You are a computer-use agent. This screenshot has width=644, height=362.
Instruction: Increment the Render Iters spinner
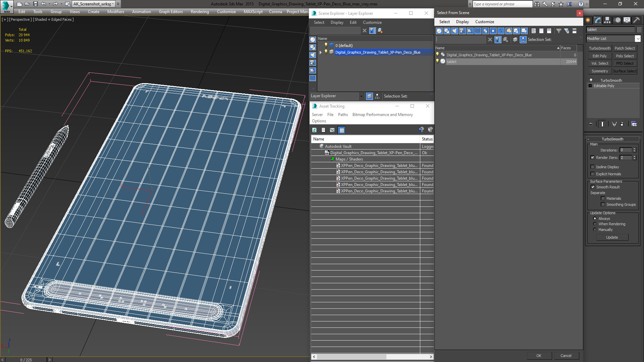coord(634,156)
